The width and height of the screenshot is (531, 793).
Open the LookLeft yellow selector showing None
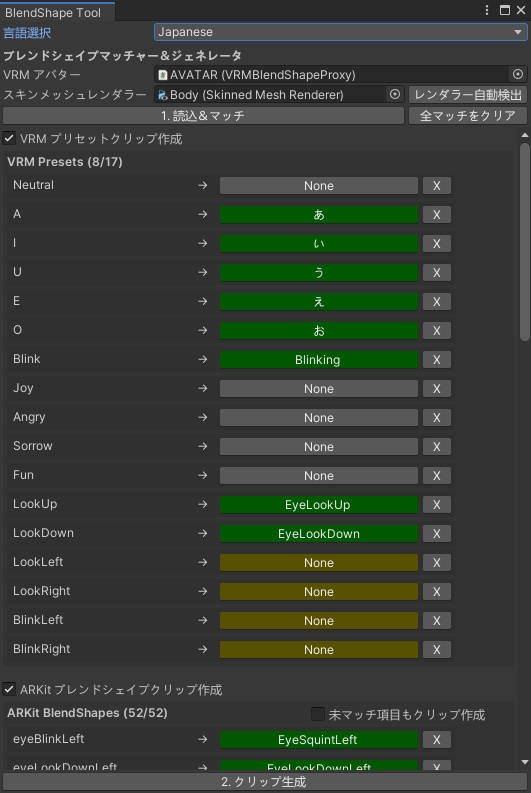tap(319, 562)
